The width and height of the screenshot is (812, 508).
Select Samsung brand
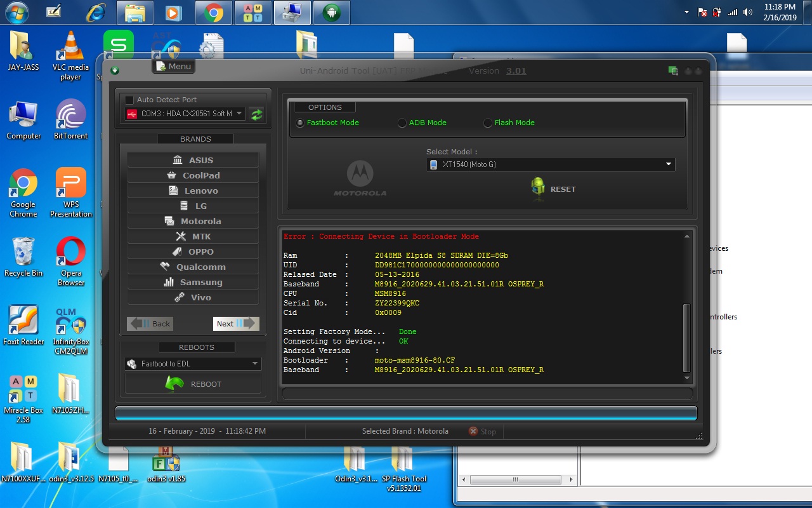pyautogui.click(x=193, y=282)
